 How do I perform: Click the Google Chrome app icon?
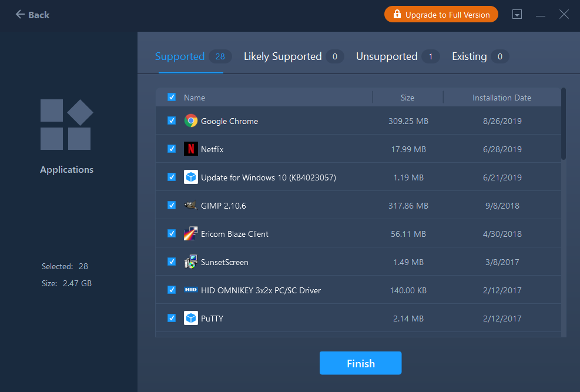tap(190, 121)
